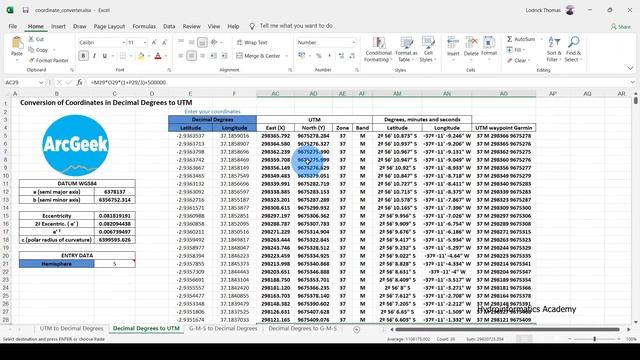640x360 pixels.
Task: Add a new sheet with the plus button
Action: [356, 329]
